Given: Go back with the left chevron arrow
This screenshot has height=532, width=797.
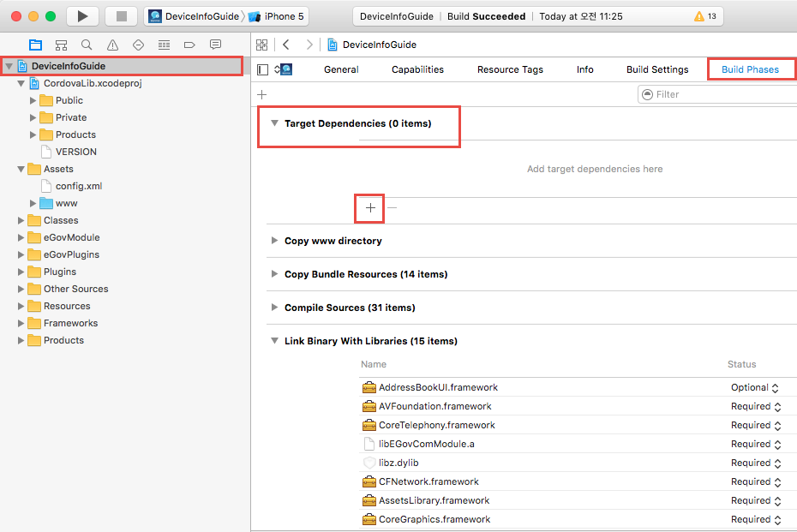Looking at the screenshot, I should pos(286,45).
